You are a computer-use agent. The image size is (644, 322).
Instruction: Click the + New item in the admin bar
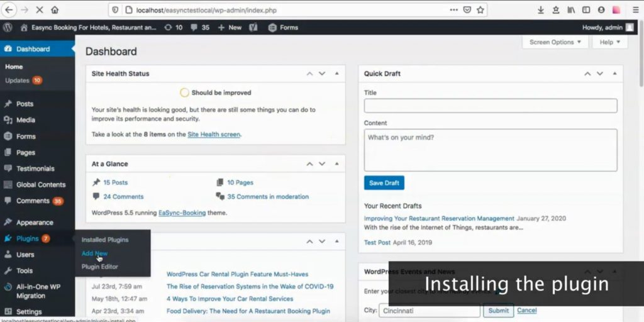(x=230, y=28)
